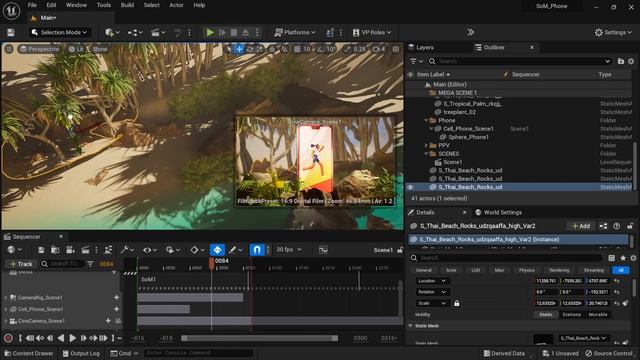Click Details blueprint/share icon beside Add
The image size is (640, 360).
[x=603, y=226]
